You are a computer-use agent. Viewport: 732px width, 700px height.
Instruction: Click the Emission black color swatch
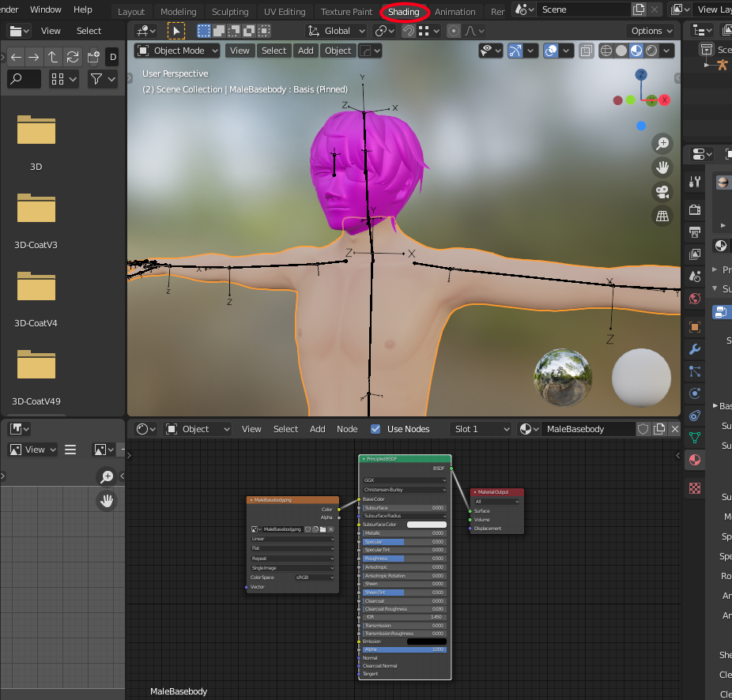(427, 642)
